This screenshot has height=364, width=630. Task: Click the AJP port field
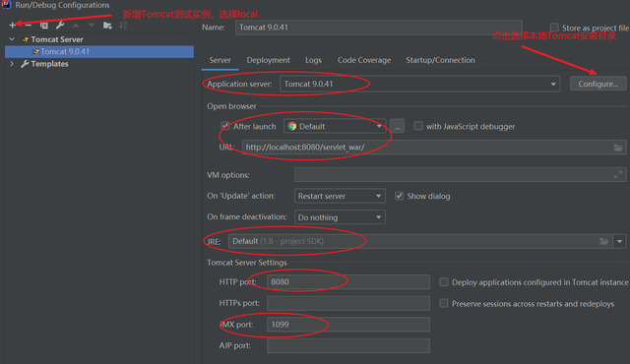pyautogui.click(x=347, y=345)
